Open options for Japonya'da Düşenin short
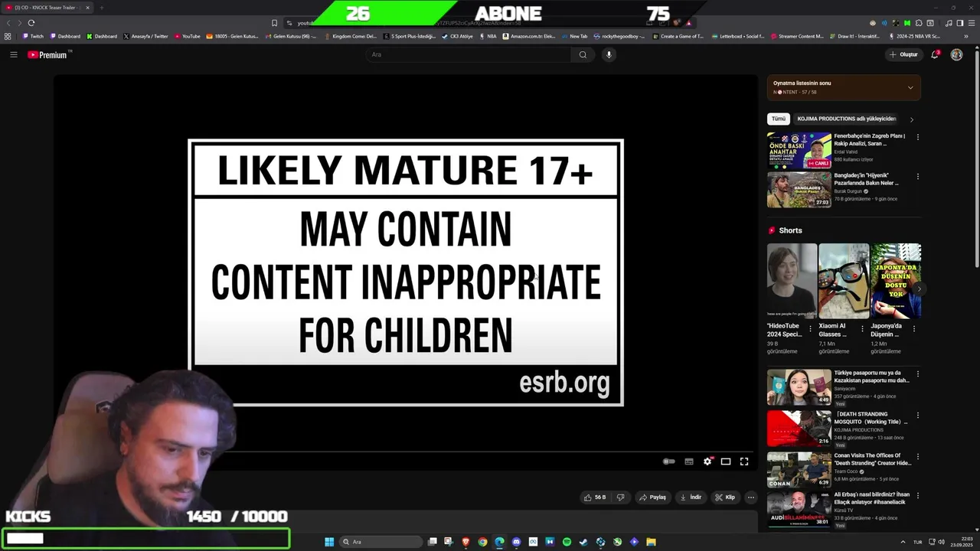The image size is (980, 551). pos(913,329)
